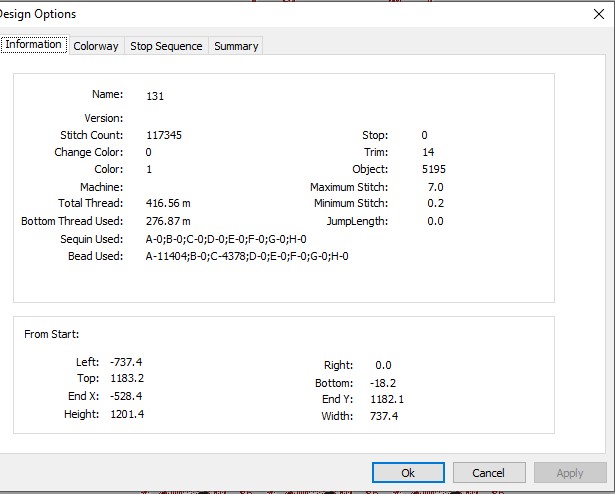Screen dimensions: 615x494
Task: Confirm with the Ok button
Action: tap(408, 472)
